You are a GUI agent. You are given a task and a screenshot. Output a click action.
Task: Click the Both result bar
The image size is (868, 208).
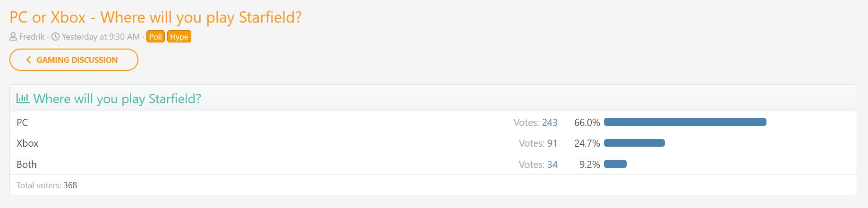[x=615, y=164]
